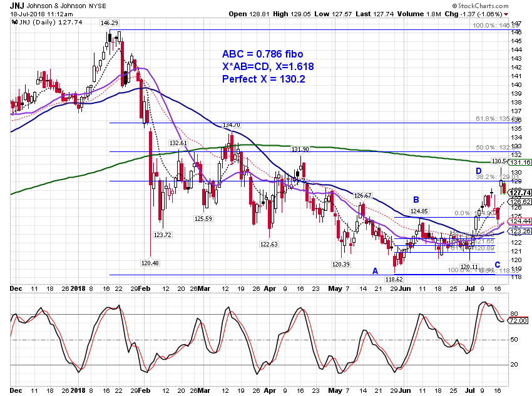Click the 122.63 low price label

269,244
